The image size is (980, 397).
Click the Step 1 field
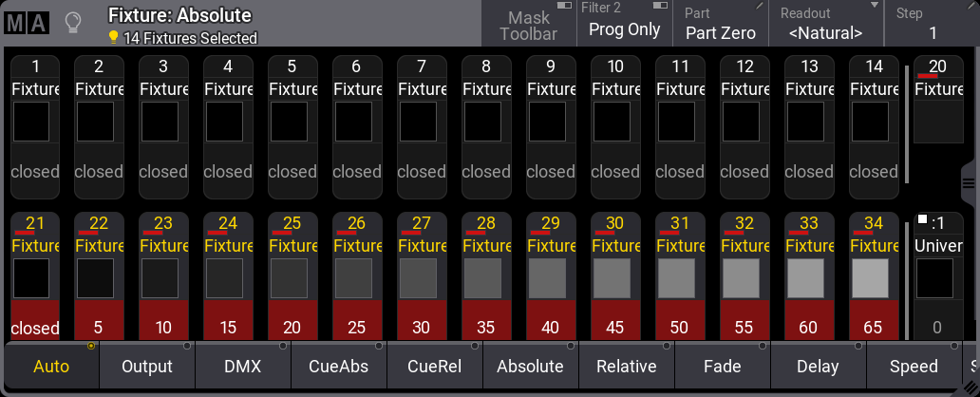932,24
